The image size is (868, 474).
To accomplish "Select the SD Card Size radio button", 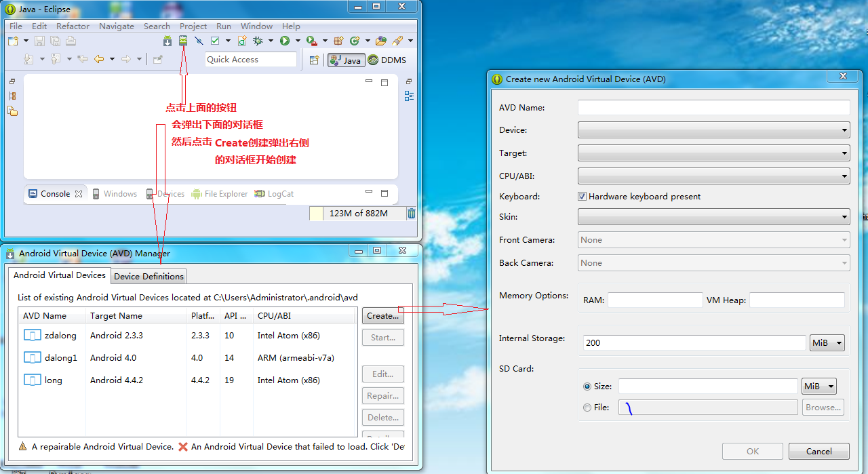I will pyautogui.click(x=587, y=386).
